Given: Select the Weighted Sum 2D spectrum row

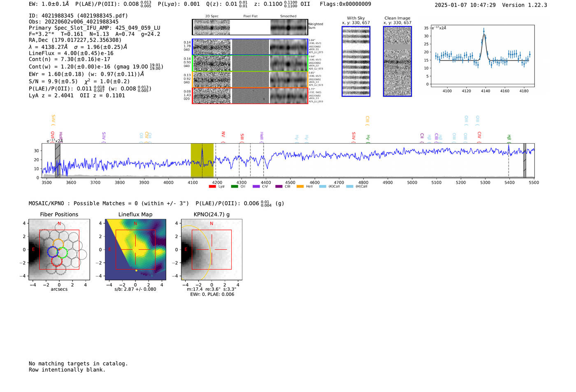Looking at the screenshot, I should 250,27.
